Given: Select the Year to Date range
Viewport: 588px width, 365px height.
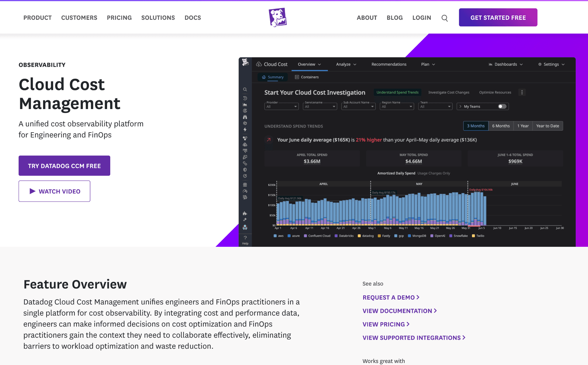Looking at the screenshot, I should (548, 126).
